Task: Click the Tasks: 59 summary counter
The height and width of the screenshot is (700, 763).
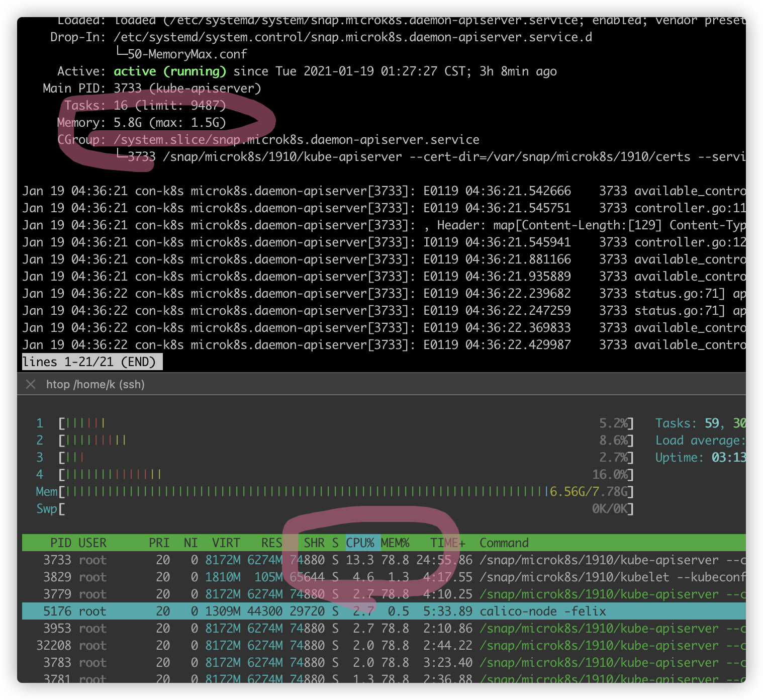Action: pyautogui.click(x=695, y=423)
